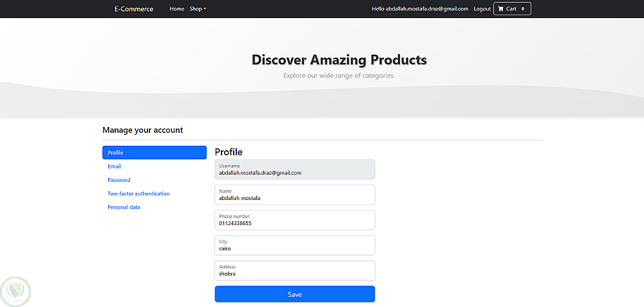Open the Password settings tab
644x307 pixels.
119,180
